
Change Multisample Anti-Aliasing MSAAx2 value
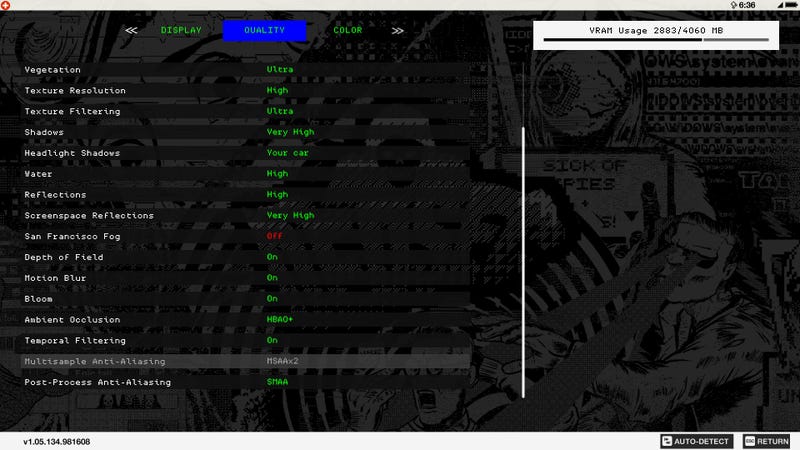282,361
